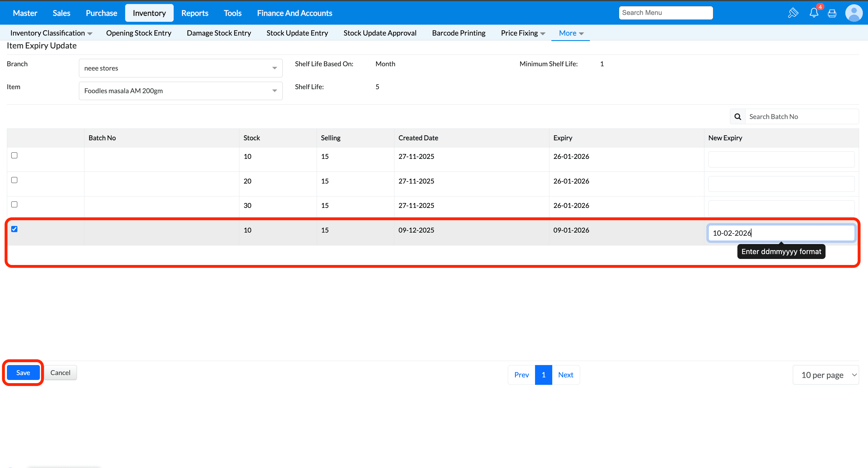Uncheck the row expiring 09-01-2026
This screenshot has width=868, height=468.
click(14, 229)
